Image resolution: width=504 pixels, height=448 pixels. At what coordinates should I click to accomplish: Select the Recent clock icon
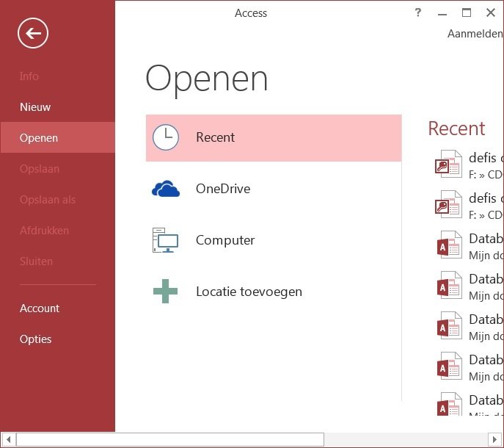point(166,137)
